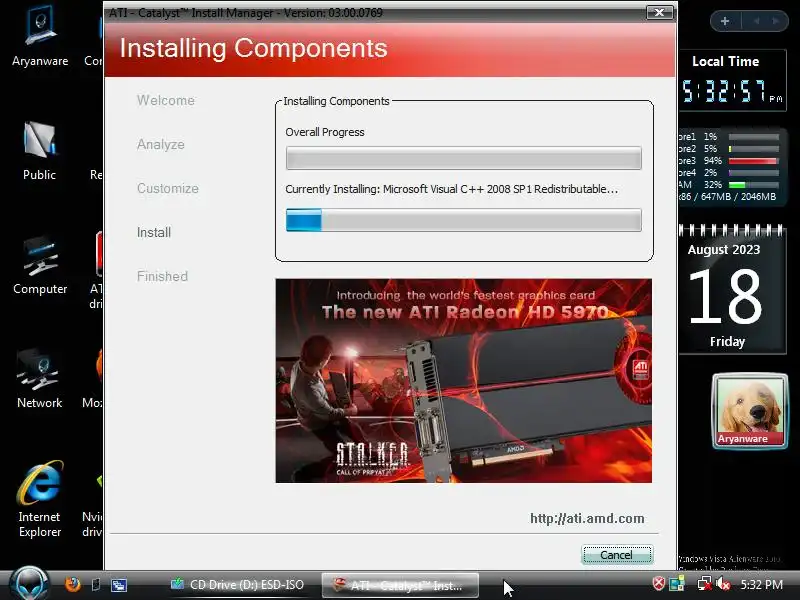Click the Alienware Start orb

click(29, 584)
